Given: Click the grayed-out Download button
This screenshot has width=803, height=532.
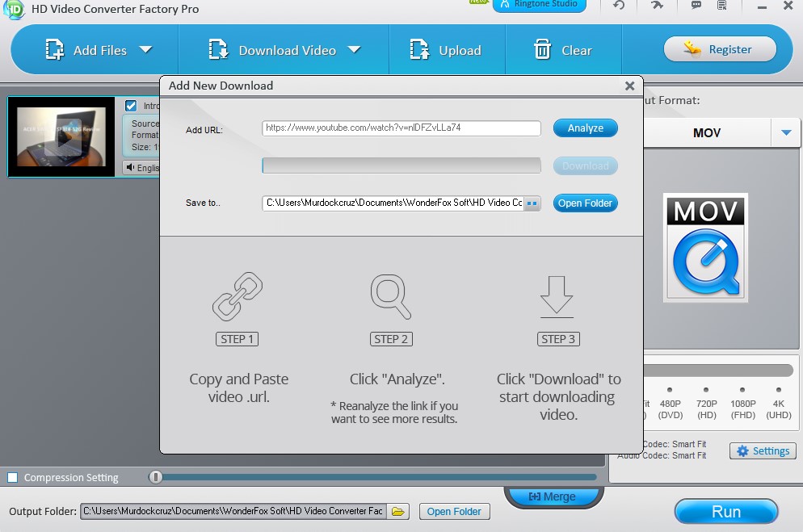Looking at the screenshot, I should tap(586, 165).
